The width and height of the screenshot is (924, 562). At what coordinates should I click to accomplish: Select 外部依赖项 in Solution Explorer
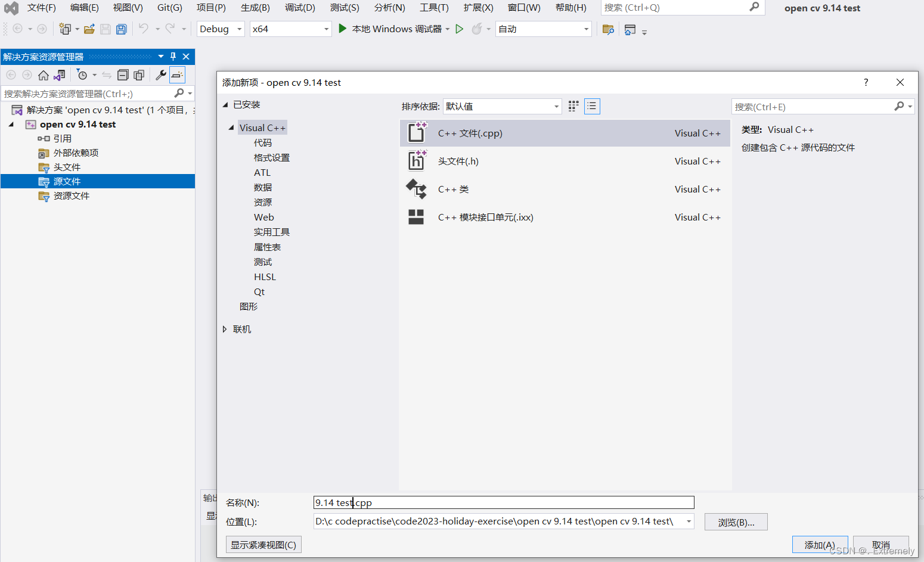pos(76,153)
